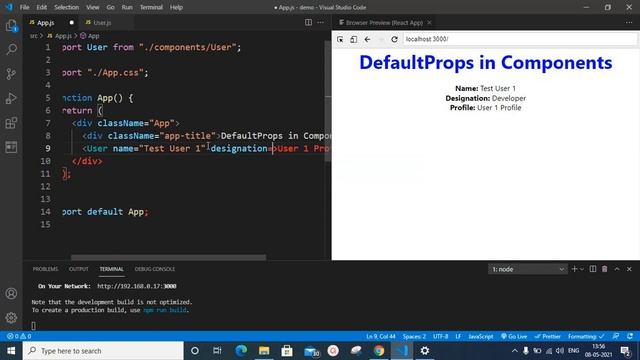Viewport: 640px width, 360px height.
Task: Open the Accounts menu icon
Action: click(x=11, y=293)
